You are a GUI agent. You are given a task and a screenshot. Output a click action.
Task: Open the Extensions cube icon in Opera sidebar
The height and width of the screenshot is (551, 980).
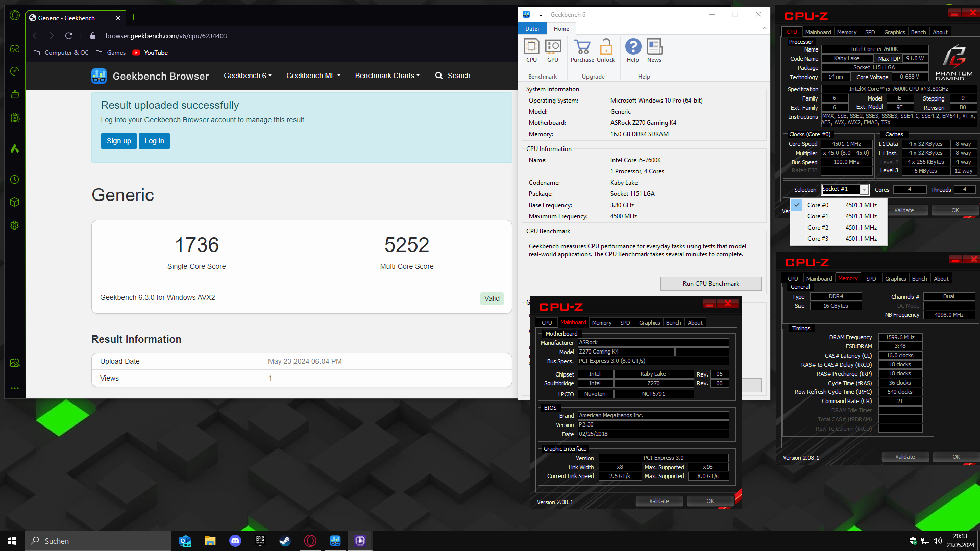15,202
